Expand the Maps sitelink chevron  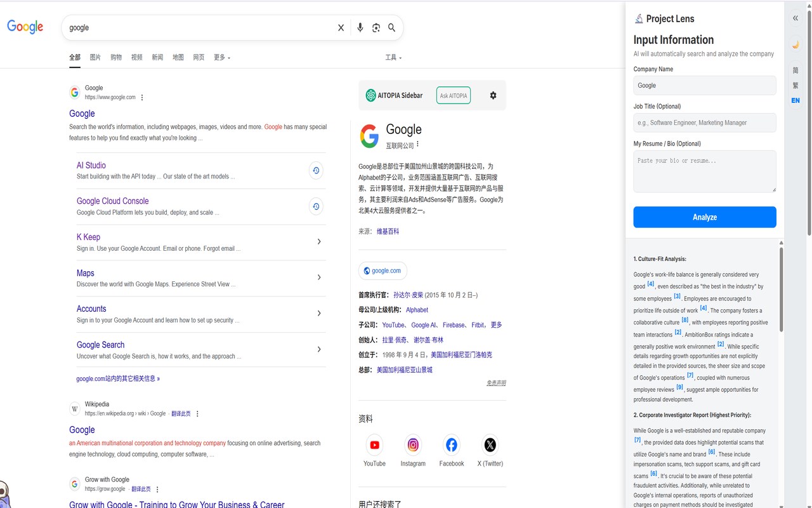[x=319, y=277]
